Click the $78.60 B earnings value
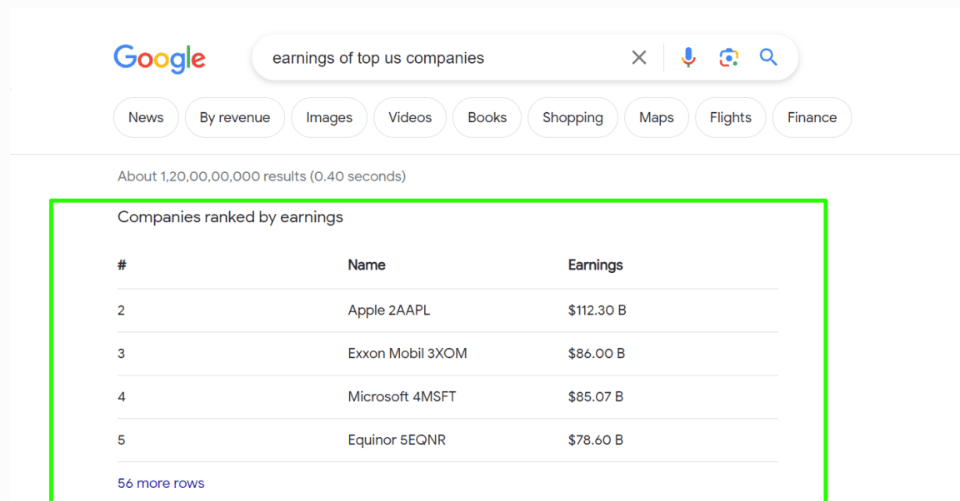The image size is (960, 501). 596,440
